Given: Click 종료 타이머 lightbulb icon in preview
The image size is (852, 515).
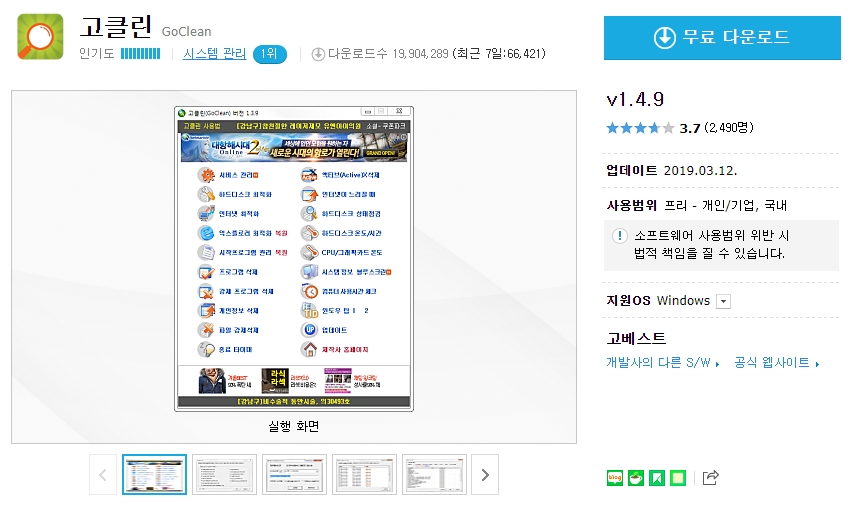Looking at the screenshot, I should click(x=206, y=349).
